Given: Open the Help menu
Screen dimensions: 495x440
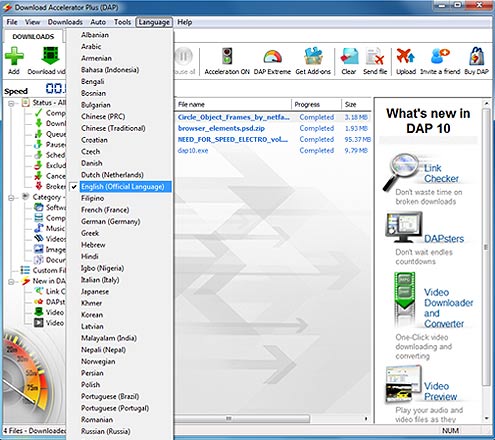Looking at the screenshot, I should [x=184, y=22].
